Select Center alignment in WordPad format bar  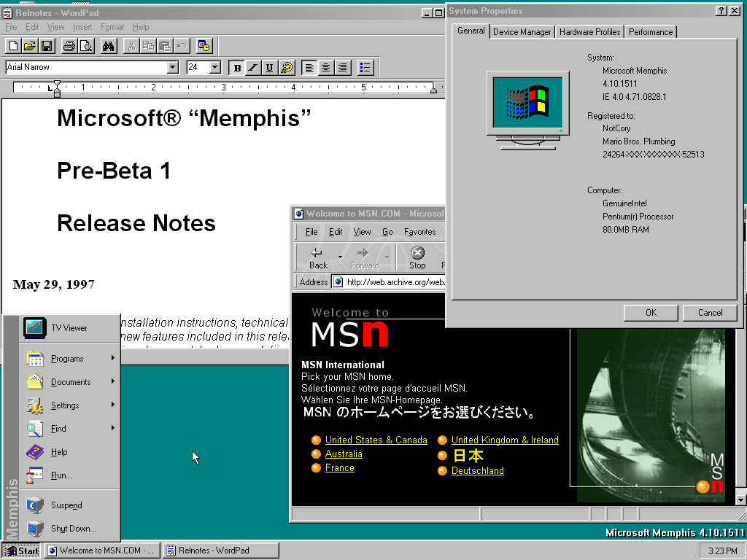[x=326, y=68]
